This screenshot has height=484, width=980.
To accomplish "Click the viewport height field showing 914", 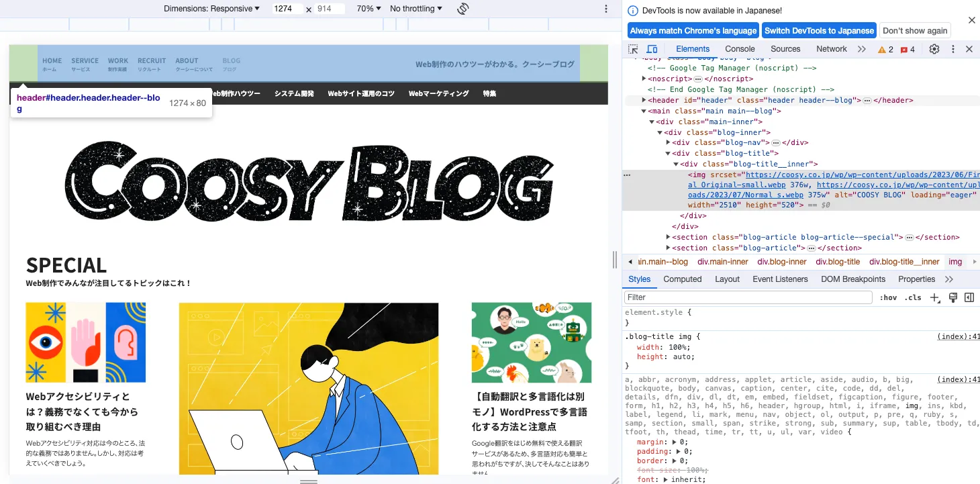I will point(330,9).
